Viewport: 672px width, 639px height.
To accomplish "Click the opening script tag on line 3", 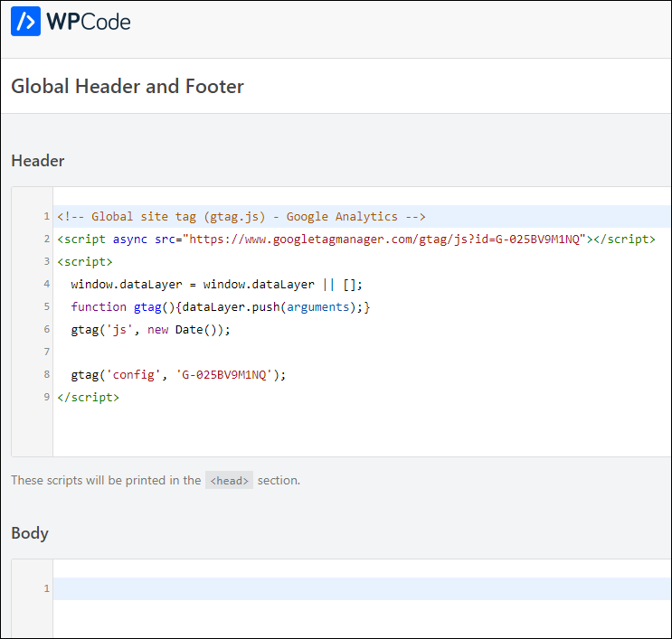I will [85, 262].
